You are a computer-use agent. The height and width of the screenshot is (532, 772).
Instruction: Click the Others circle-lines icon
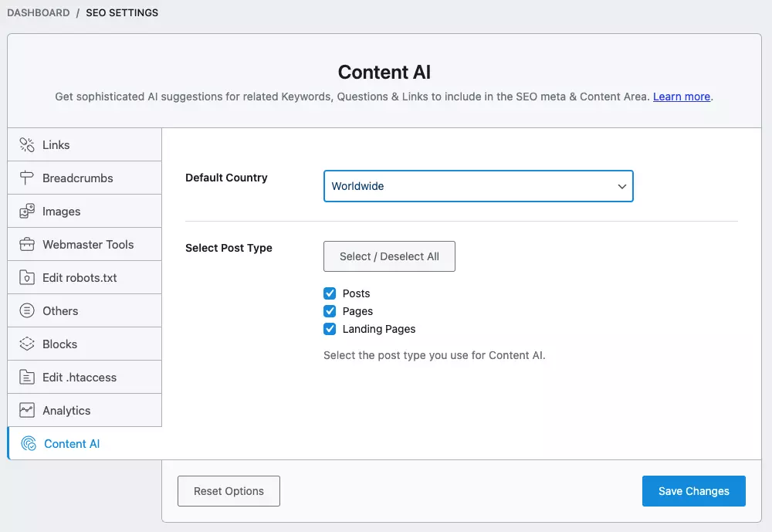click(x=27, y=311)
